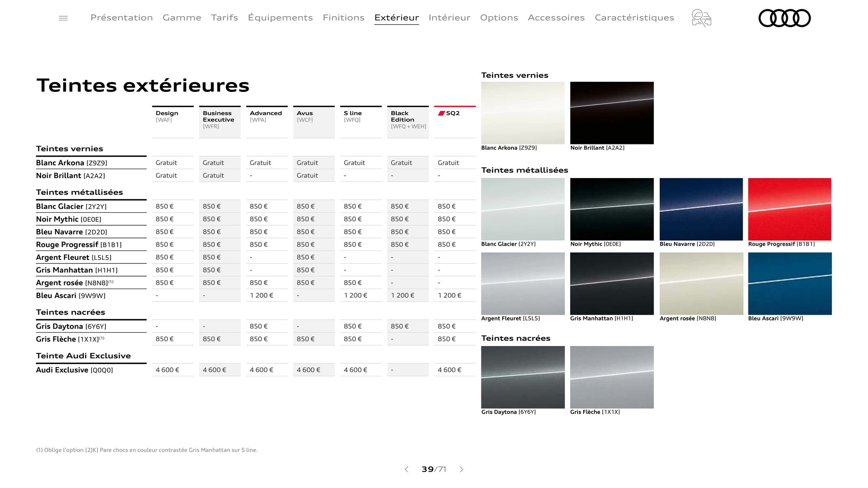This screenshot has height=488, width=868.
Task: Select the Argent Fleuret color swatch
Action: (523, 283)
